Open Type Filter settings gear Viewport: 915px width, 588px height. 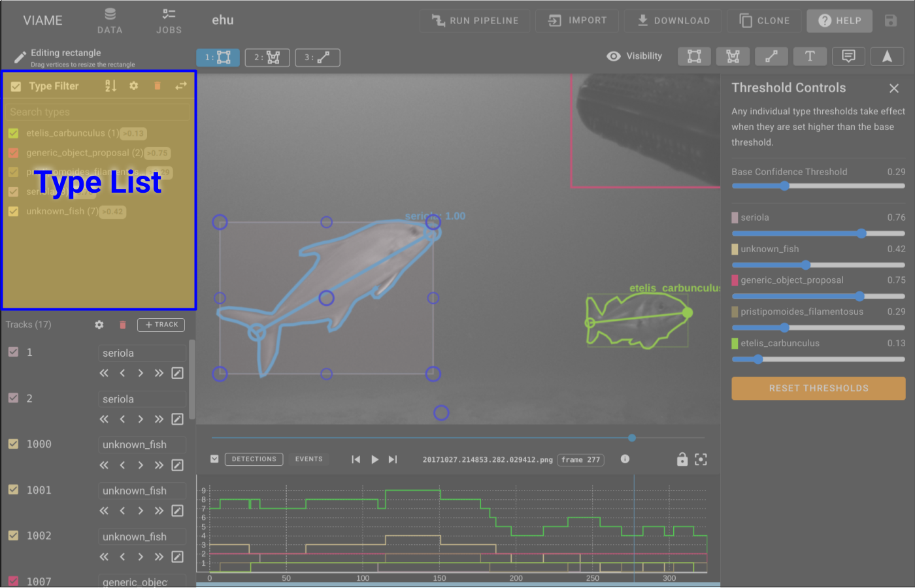point(134,86)
